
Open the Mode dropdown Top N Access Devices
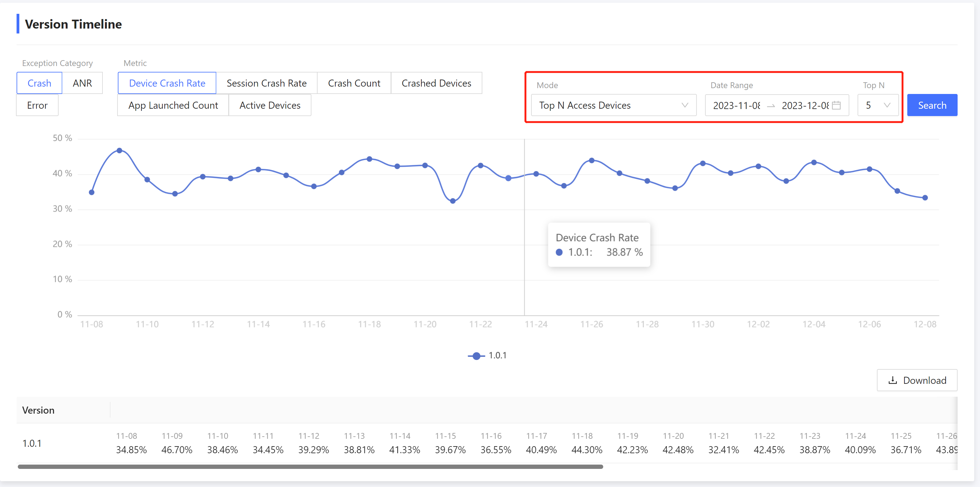pos(614,105)
